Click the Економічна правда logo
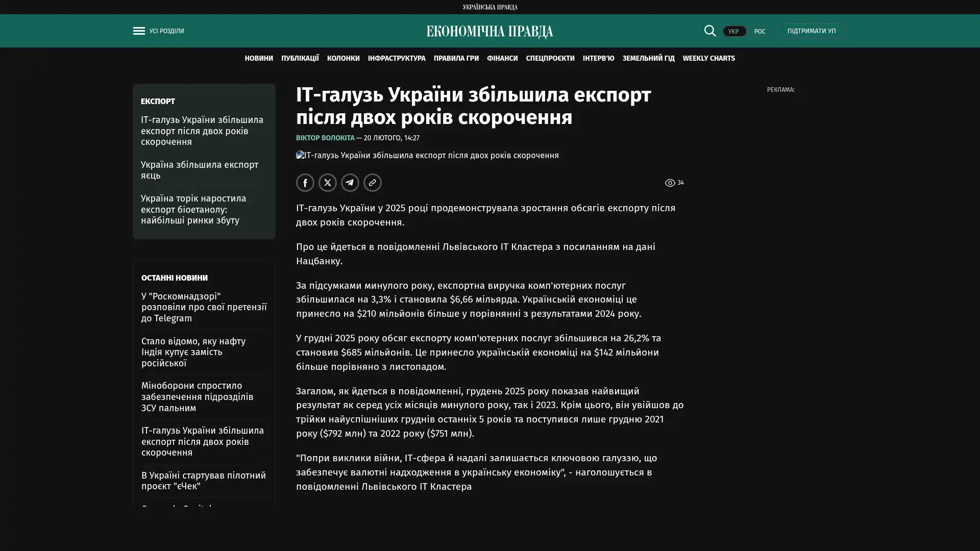980x551 pixels. pos(489,32)
